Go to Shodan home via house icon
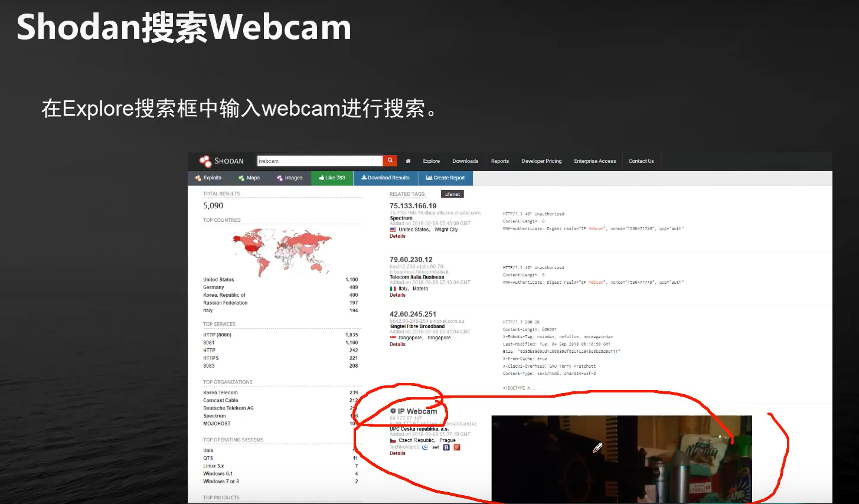This screenshot has width=859, height=504. [x=408, y=161]
